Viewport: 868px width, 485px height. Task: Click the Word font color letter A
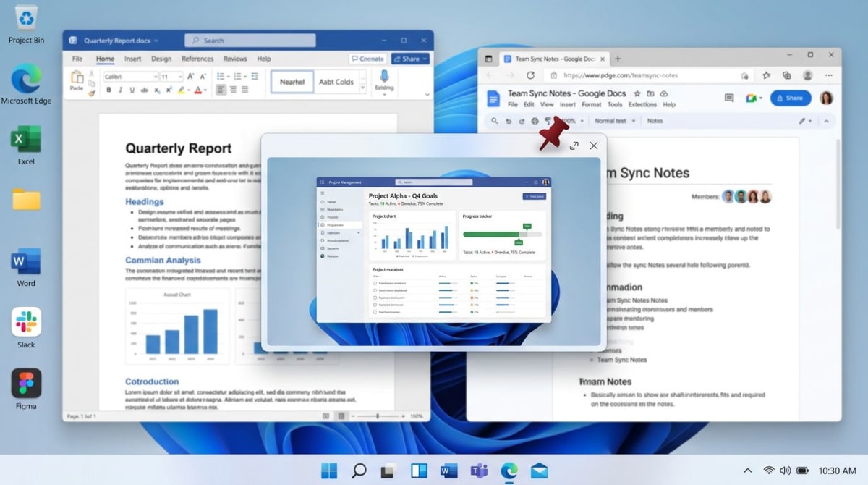coord(198,90)
